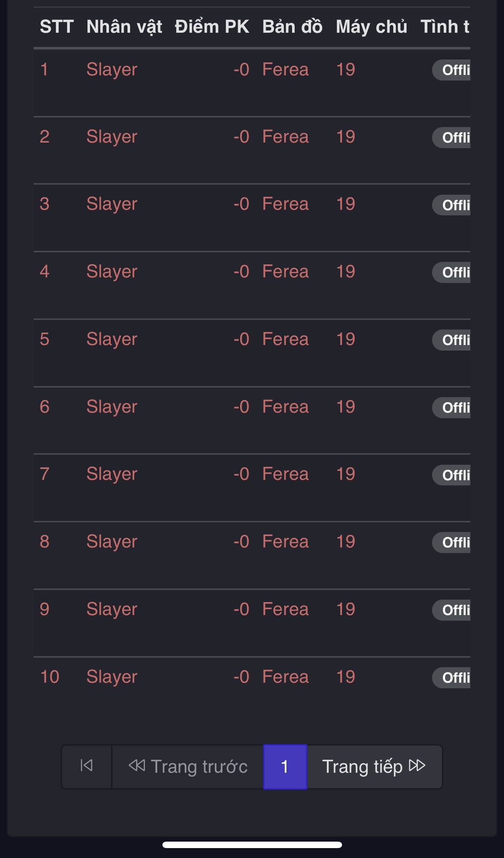Click the Nhân vật column header
The width and height of the screenshot is (504, 858).
point(124,27)
